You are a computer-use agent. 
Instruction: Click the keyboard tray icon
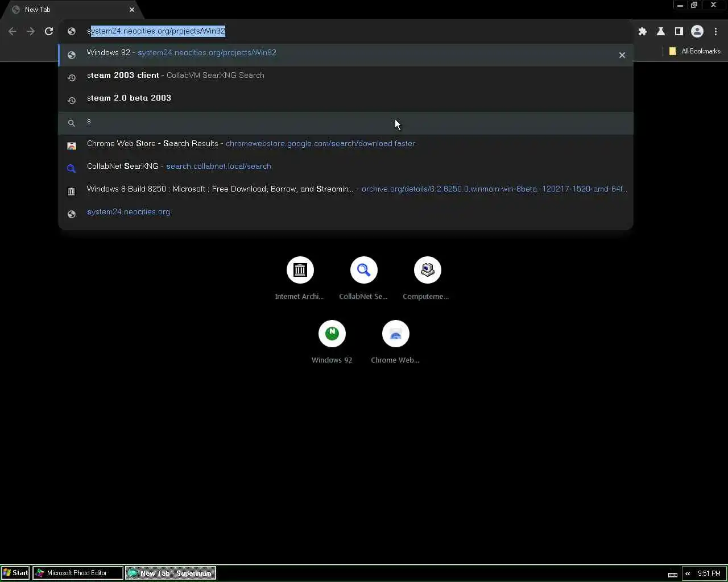[x=673, y=574]
